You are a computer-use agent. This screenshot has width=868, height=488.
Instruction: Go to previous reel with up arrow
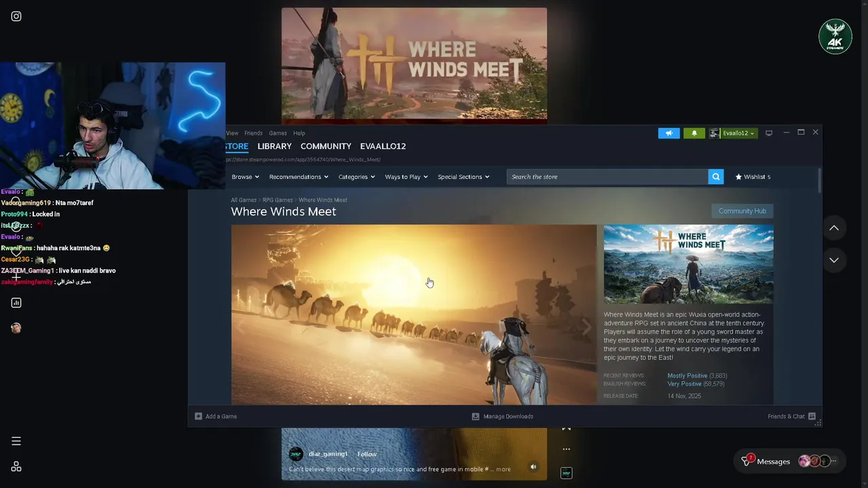click(x=834, y=228)
